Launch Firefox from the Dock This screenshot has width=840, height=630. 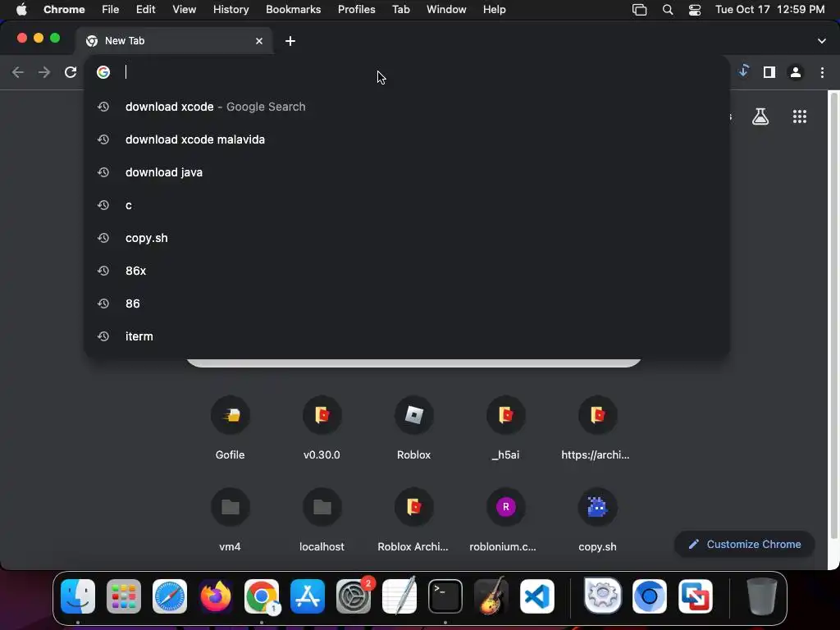[x=216, y=596]
